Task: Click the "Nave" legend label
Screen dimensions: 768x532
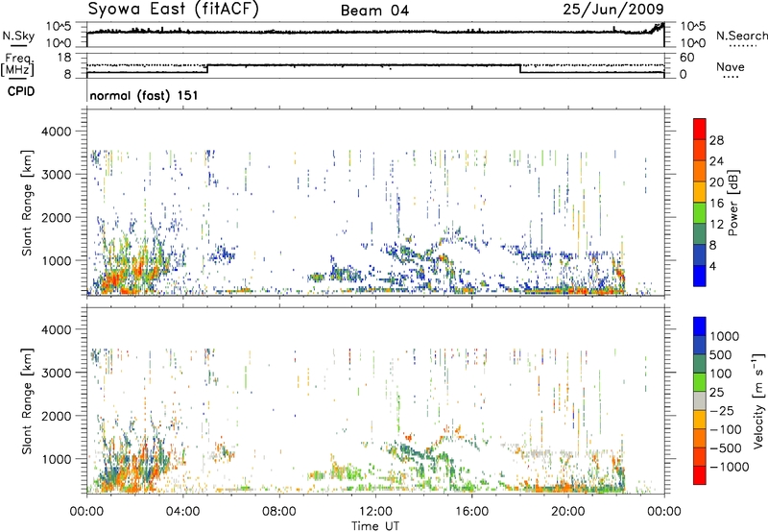Action: click(730, 67)
